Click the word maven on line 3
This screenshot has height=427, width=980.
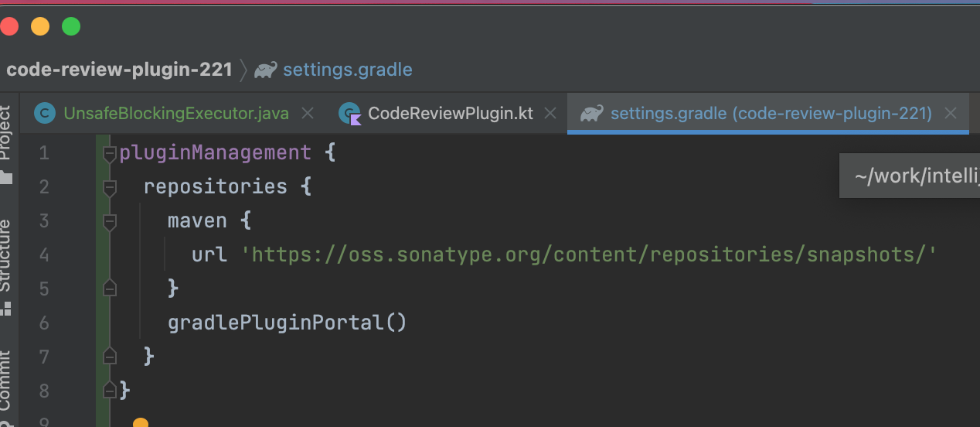tap(197, 221)
